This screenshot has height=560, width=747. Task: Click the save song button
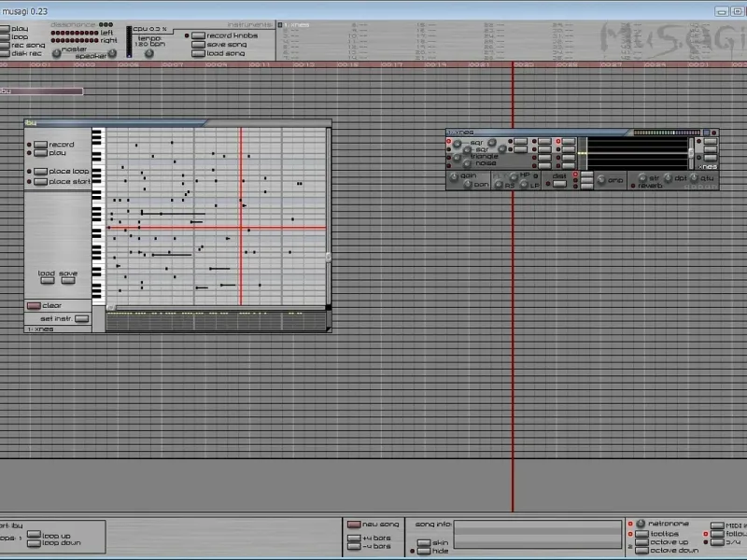click(198, 45)
